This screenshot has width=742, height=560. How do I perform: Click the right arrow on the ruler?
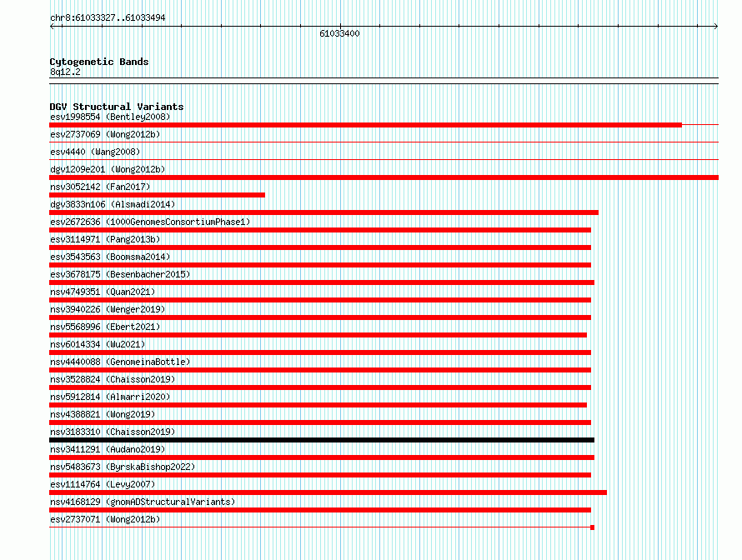click(x=716, y=27)
